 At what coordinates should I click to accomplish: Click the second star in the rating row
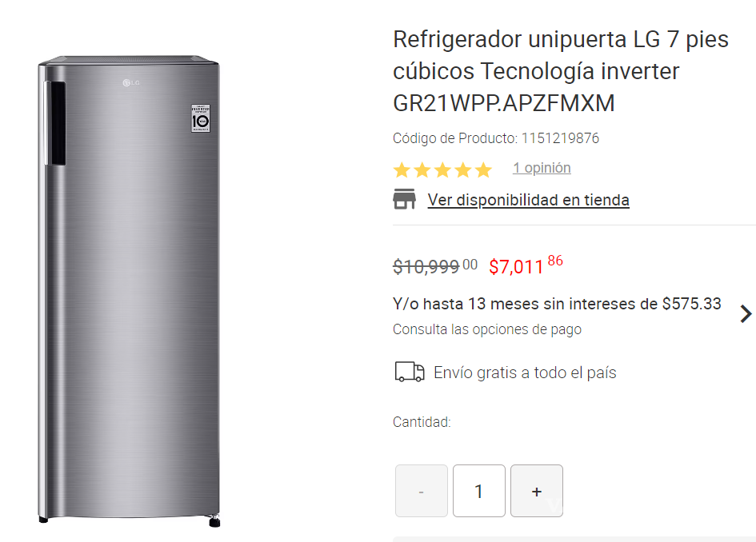421,169
